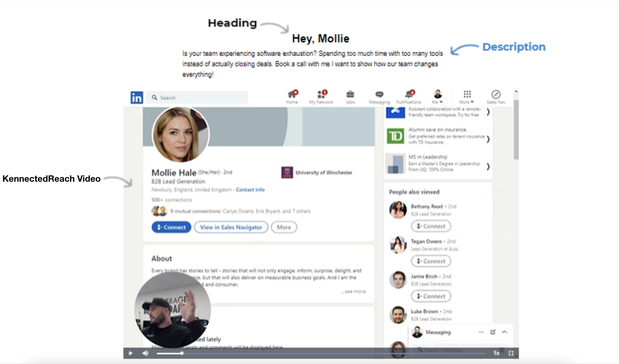Click Luke Brown's avatar
The width and height of the screenshot is (619, 364).
pyautogui.click(x=398, y=315)
